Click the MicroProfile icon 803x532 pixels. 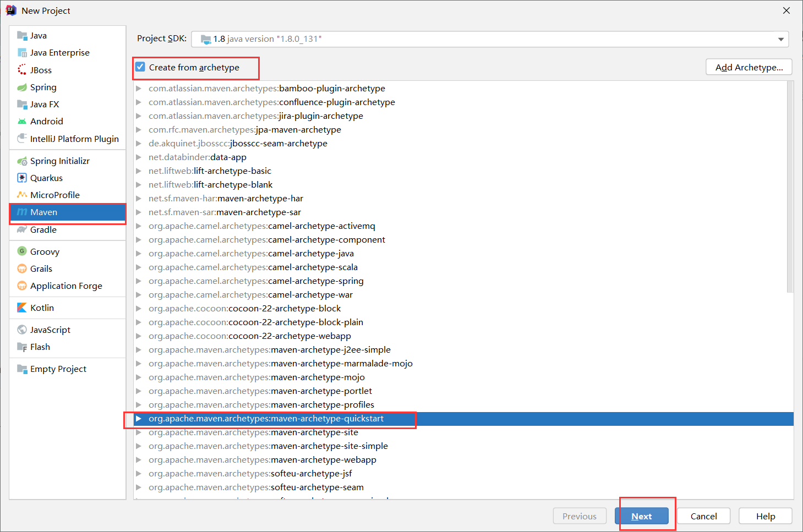click(22, 195)
